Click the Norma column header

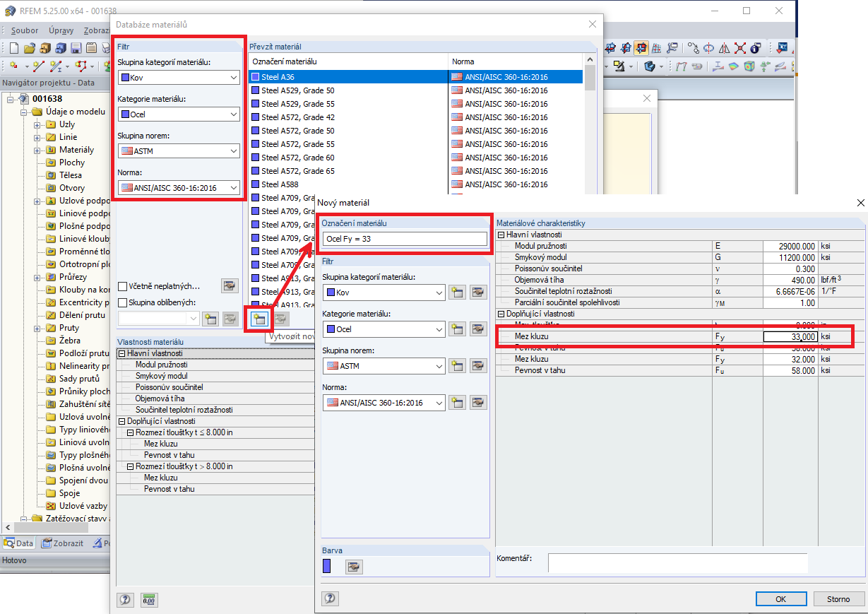click(516, 61)
